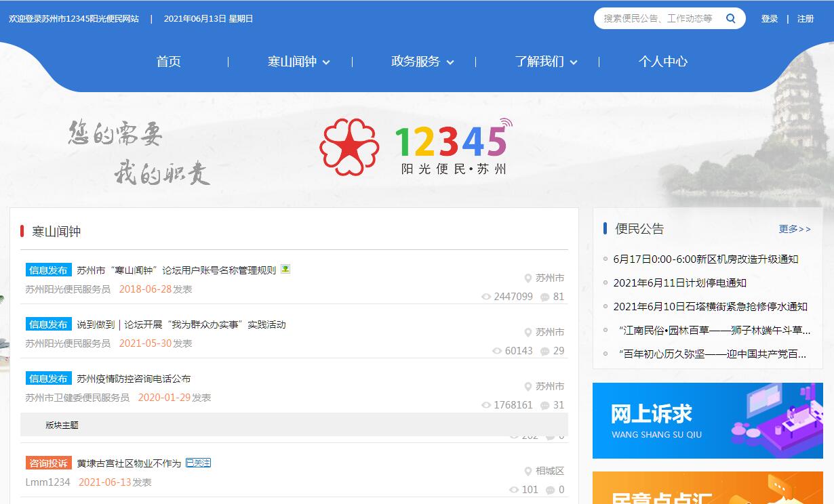Open the 网上诉求 banner
Screen dimensions: 834x504
click(x=707, y=421)
